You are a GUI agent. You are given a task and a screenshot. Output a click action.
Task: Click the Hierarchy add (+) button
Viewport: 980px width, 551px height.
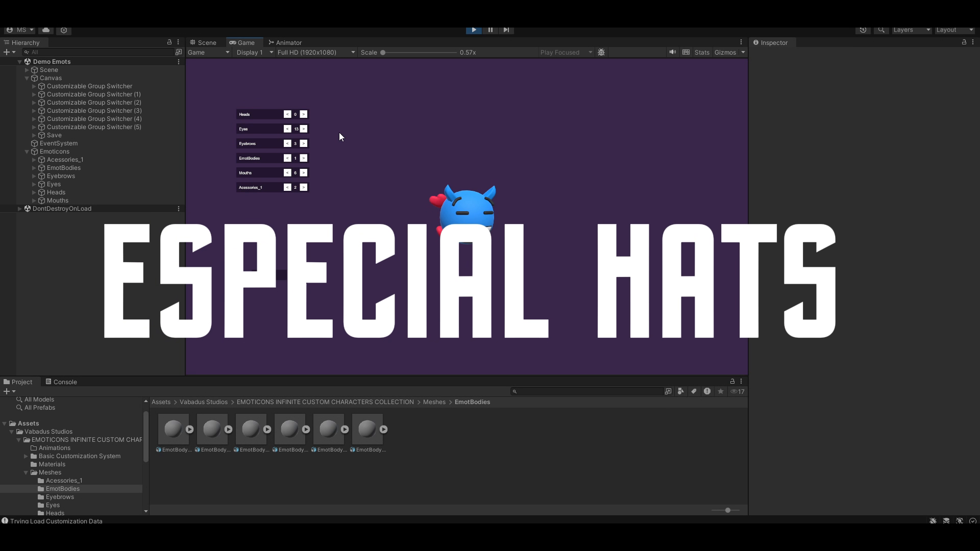click(x=9, y=52)
